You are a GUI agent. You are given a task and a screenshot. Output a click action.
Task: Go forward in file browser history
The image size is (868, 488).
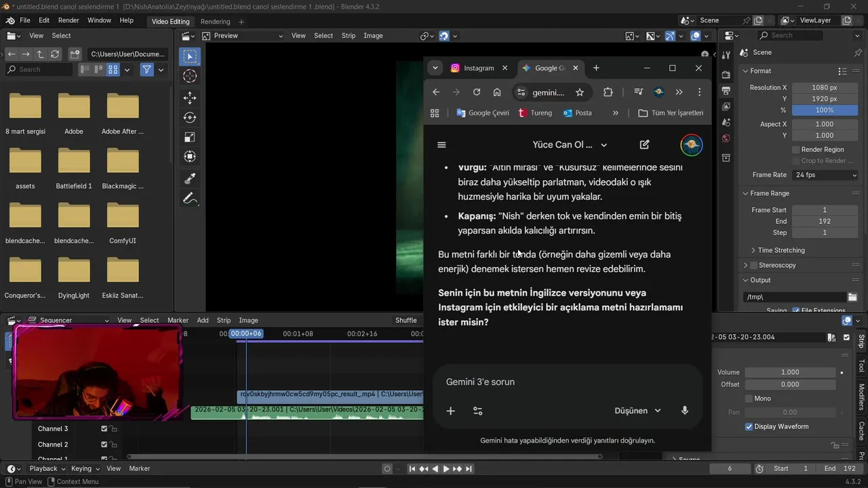[x=26, y=54]
